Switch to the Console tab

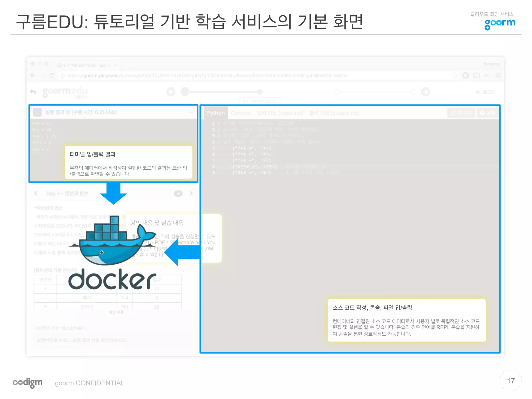pyautogui.click(x=241, y=113)
